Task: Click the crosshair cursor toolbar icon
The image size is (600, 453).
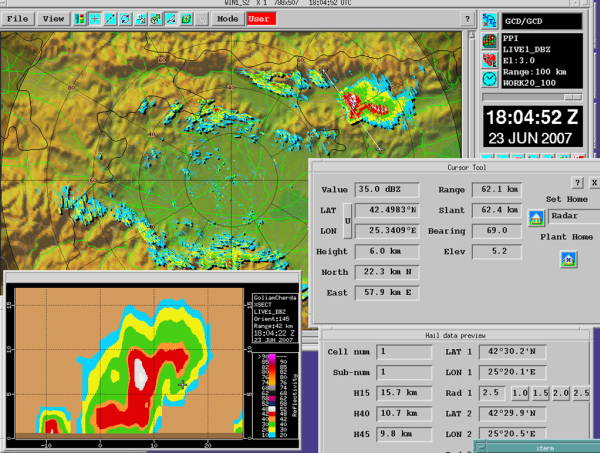Action: click(x=94, y=19)
